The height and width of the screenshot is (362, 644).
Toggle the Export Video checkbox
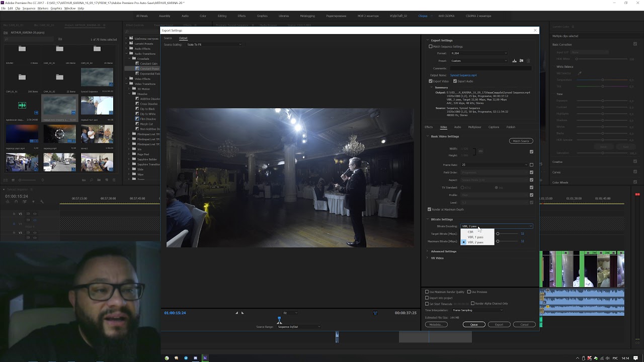[431, 81]
